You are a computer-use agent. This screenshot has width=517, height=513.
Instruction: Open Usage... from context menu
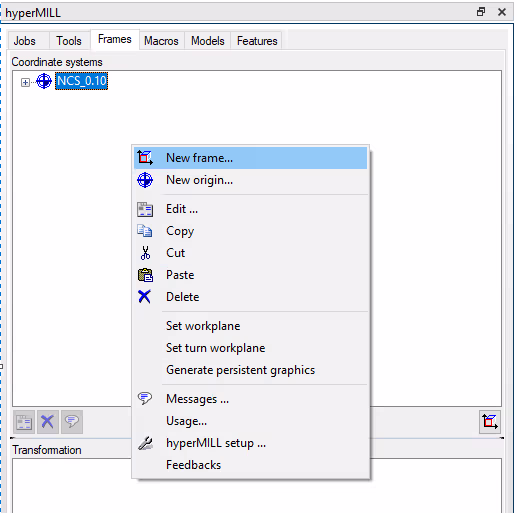(x=250, y=421)
